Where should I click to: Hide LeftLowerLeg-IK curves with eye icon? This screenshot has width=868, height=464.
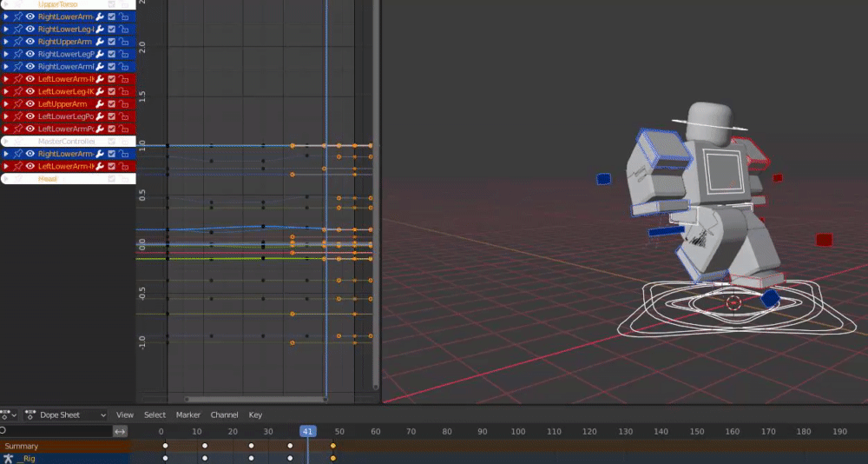tap(30, 91)
